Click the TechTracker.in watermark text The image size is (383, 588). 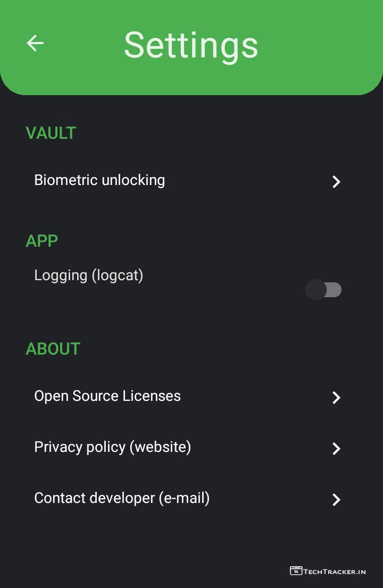(335, 572)
